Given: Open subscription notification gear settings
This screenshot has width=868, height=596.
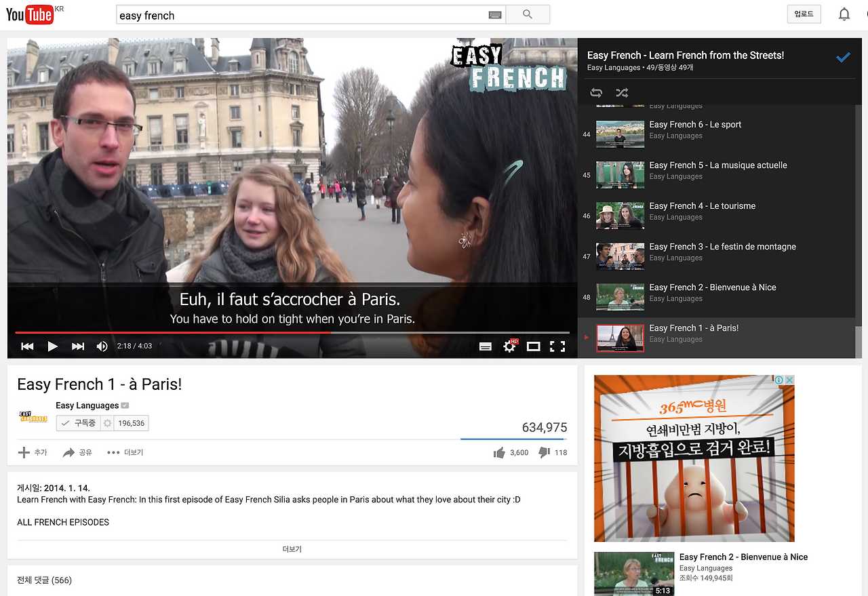Looking at the screenshot, I should 107,423.
